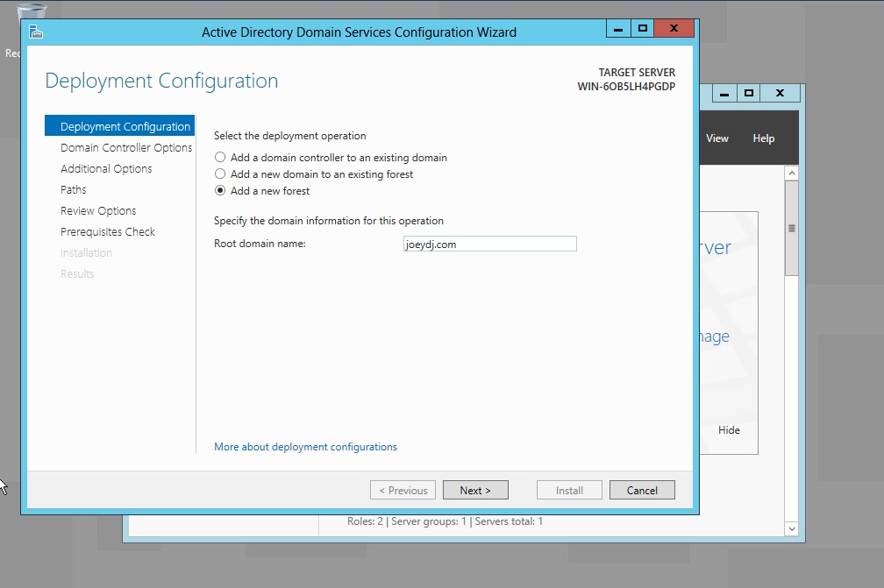This screenshot has height=588, width=884.
Task: Go to Additional Options step
Action: coord(106,168)
